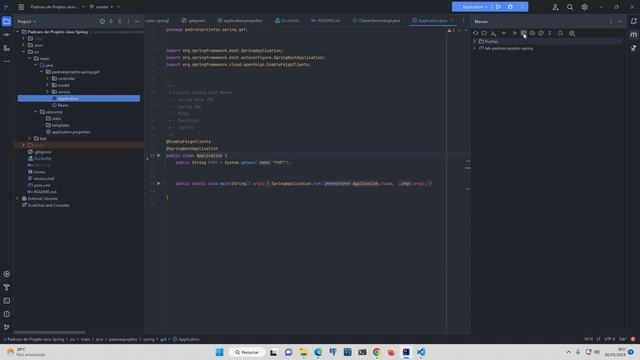This screenshot has width=640, height=360.
Task: Open the main hamburger menu
Action: click(21, 7)
